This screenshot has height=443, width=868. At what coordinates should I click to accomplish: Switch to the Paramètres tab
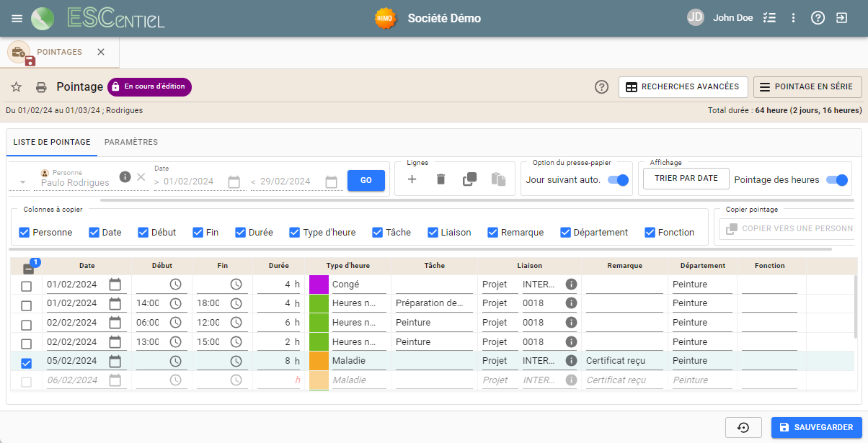(x=130, y=142)
